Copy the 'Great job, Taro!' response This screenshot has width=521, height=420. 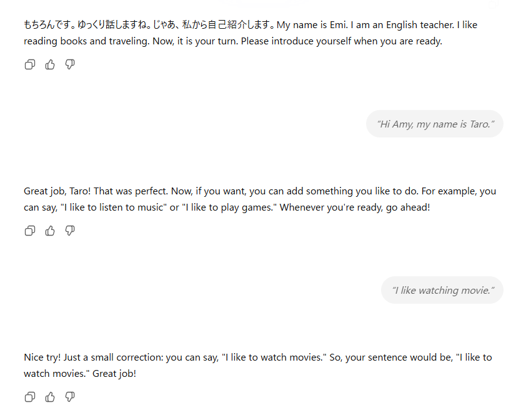29,231
